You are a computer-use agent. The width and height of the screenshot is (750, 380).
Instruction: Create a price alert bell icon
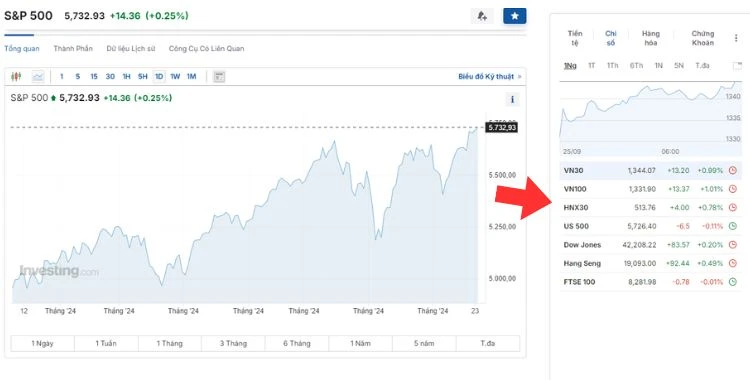pos(482,16)
